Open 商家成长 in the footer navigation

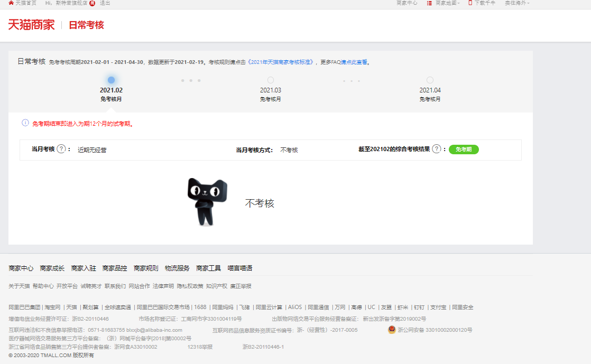pos(52,268)
